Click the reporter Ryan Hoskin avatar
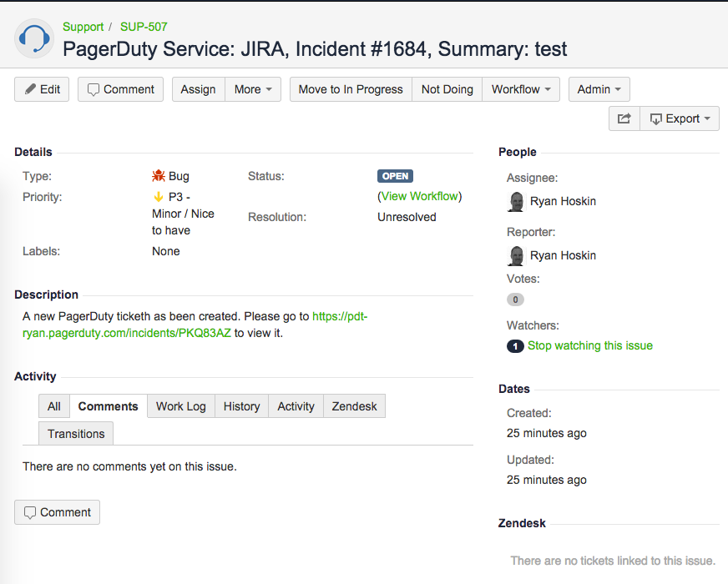This screenshot has width=728, height=584. click(516, 256)
